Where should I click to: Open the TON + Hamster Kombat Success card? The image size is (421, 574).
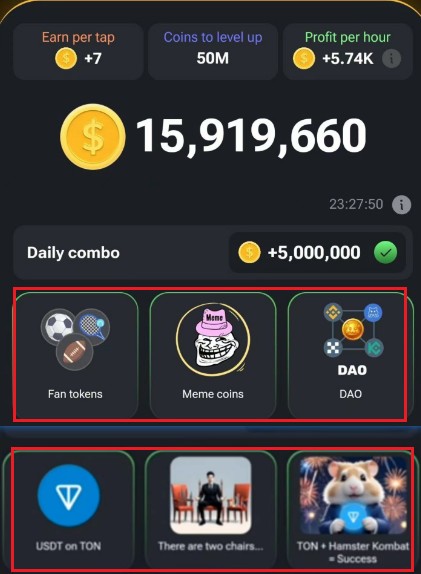pos(352,510)
